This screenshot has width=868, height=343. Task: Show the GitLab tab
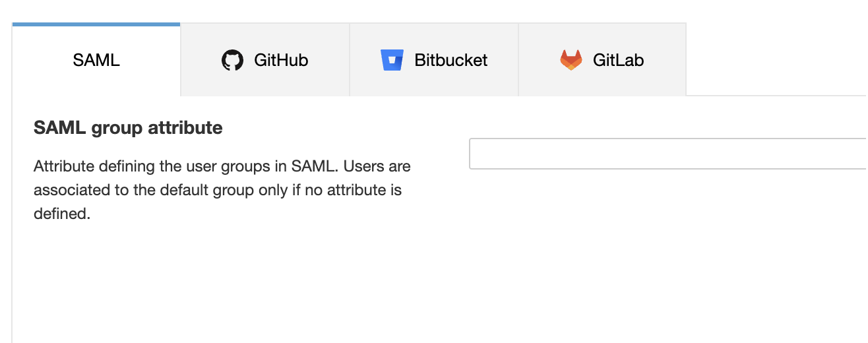click(602, 60)
